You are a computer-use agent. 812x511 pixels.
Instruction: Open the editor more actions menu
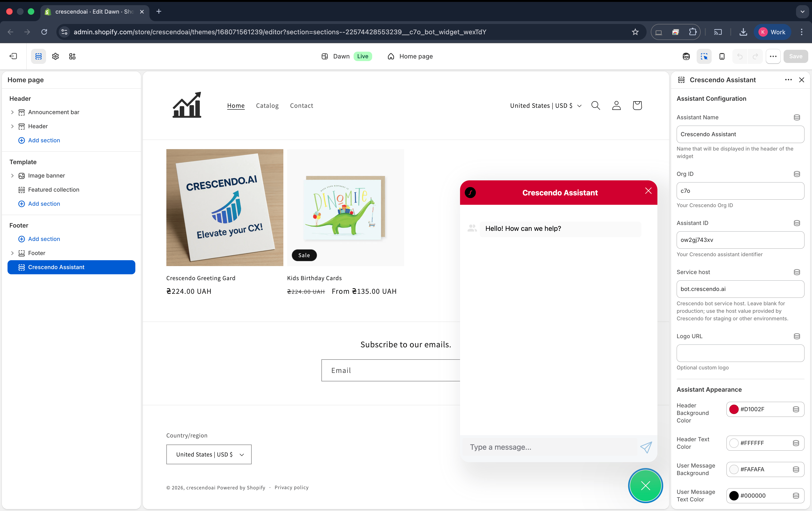773,56
